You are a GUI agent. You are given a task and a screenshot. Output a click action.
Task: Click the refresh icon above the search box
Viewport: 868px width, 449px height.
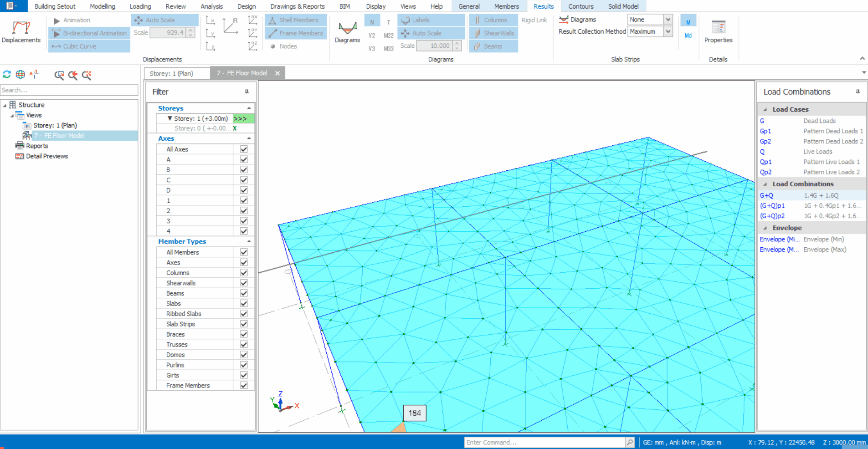pos(7,75)
